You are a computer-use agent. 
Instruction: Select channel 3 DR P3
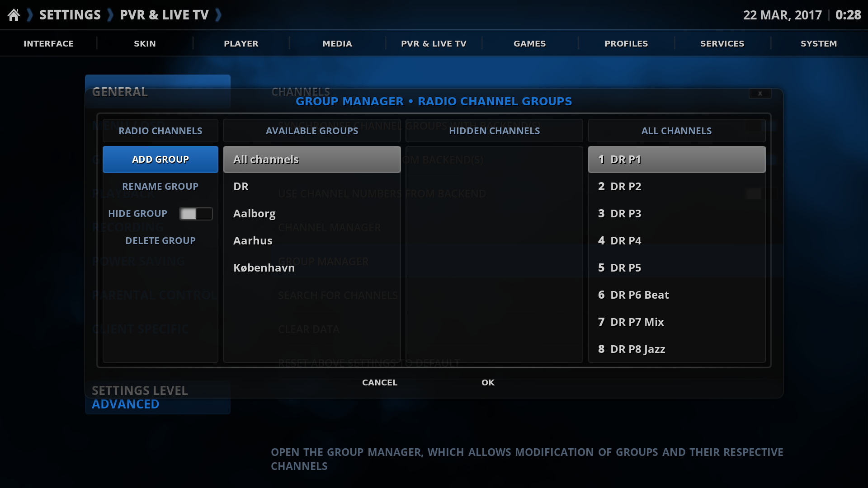point(677,214)
